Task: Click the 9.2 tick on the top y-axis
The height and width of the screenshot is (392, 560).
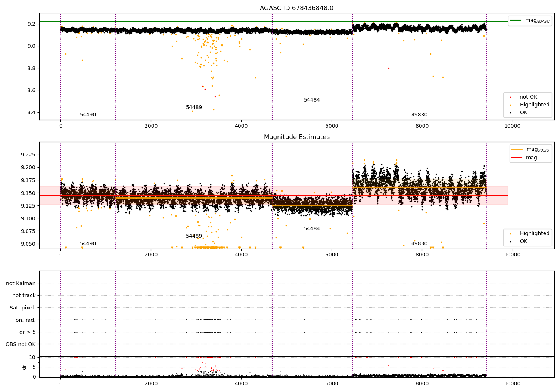Action: pos(32,24)
